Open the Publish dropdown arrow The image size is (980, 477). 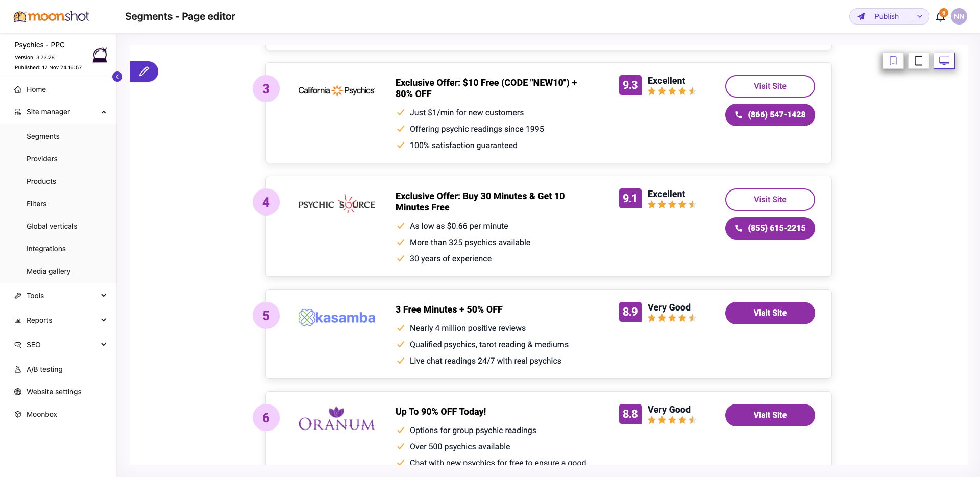pyautogui.click(x=920, y=16)
